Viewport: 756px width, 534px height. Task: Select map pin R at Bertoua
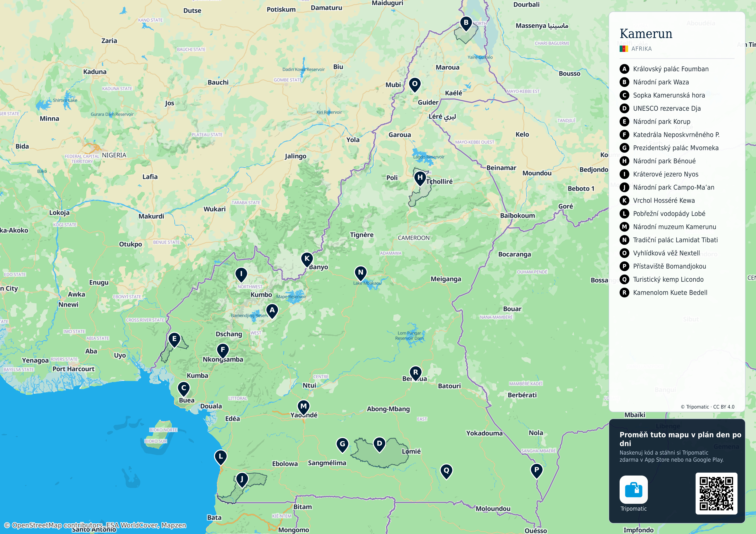pyautogui.click(x=416, y=373)
